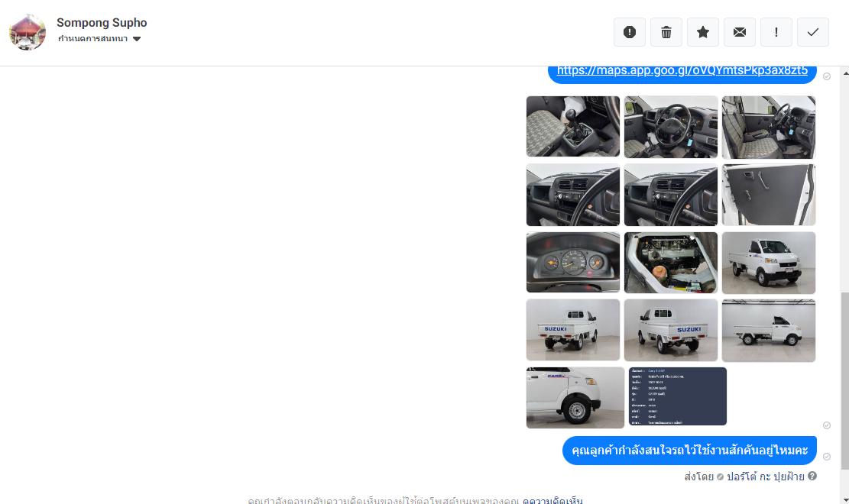Open instrument cluster gauges photo

click(x=573, y=263)
